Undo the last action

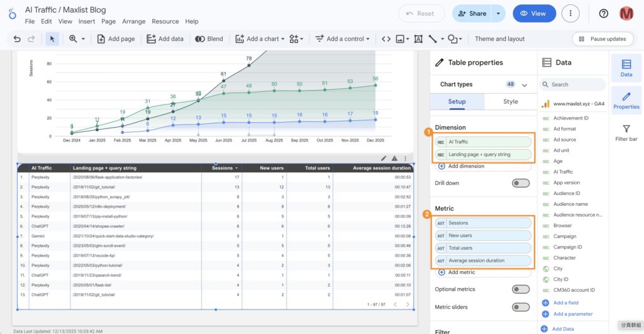(x=17, y=38)
